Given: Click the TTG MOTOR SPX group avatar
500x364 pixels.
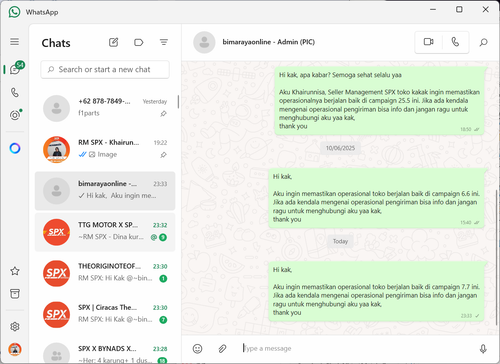Looking at the screenshot, I should [56, 232].
